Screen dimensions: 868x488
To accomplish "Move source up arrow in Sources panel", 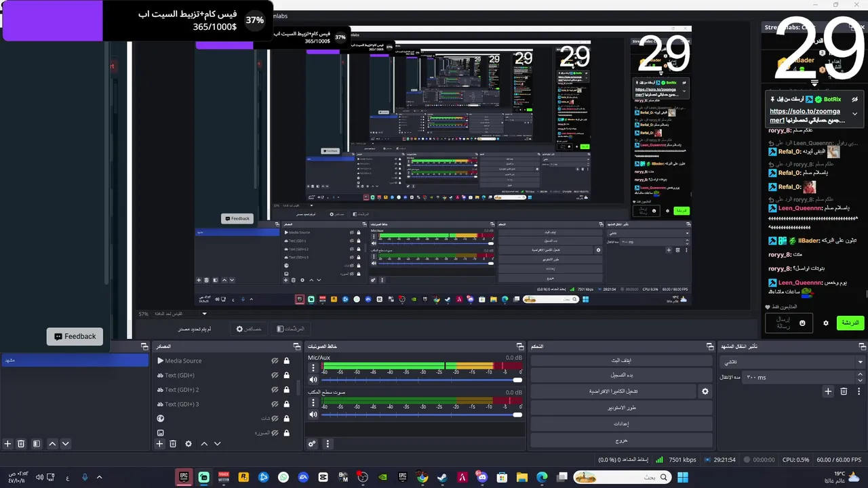I will (204, 444).
